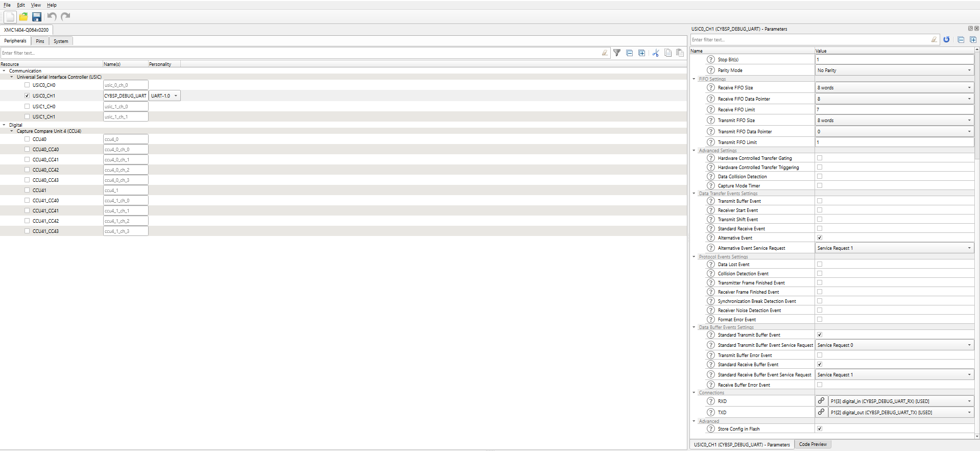Viewport: 980px width, 451px height.
Task: Open the Edit menu
Action: (21, 5)
